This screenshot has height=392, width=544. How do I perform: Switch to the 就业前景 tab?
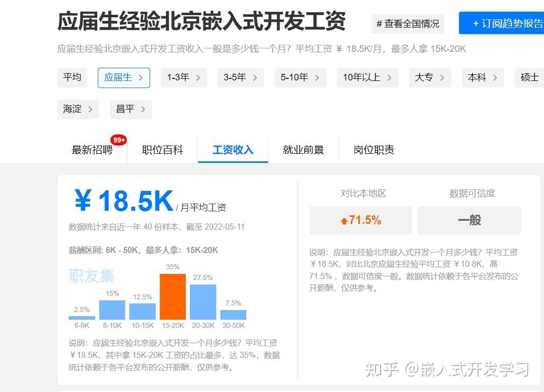click(x=304, y=149)
